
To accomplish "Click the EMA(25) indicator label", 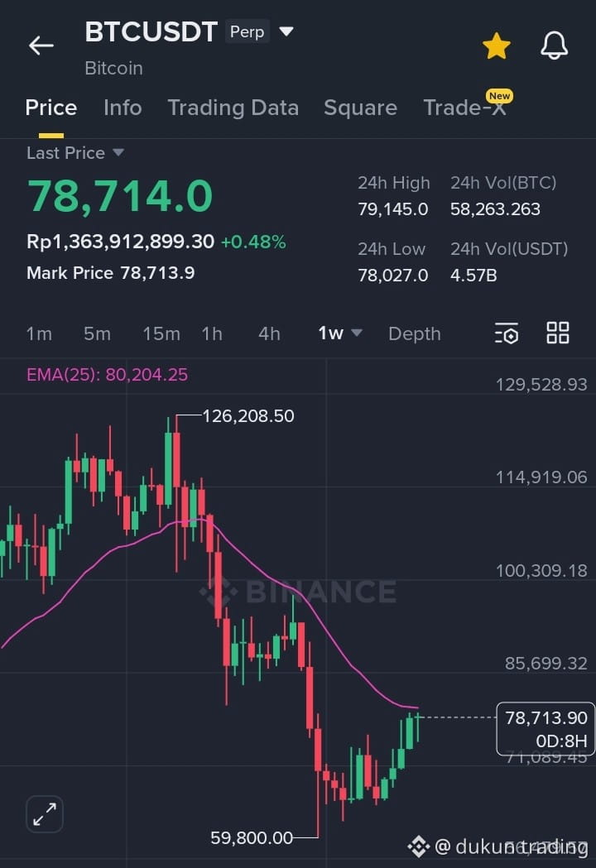I will (x=107, y=375).
